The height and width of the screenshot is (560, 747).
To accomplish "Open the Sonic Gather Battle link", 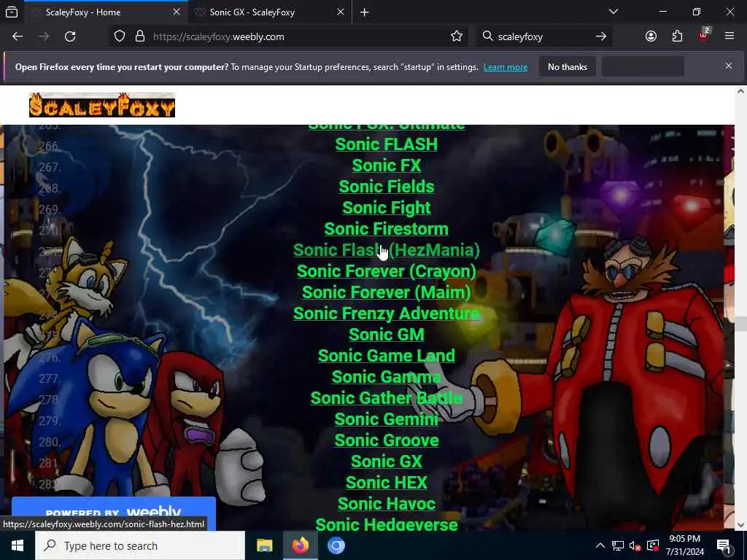I will (387, 397).
